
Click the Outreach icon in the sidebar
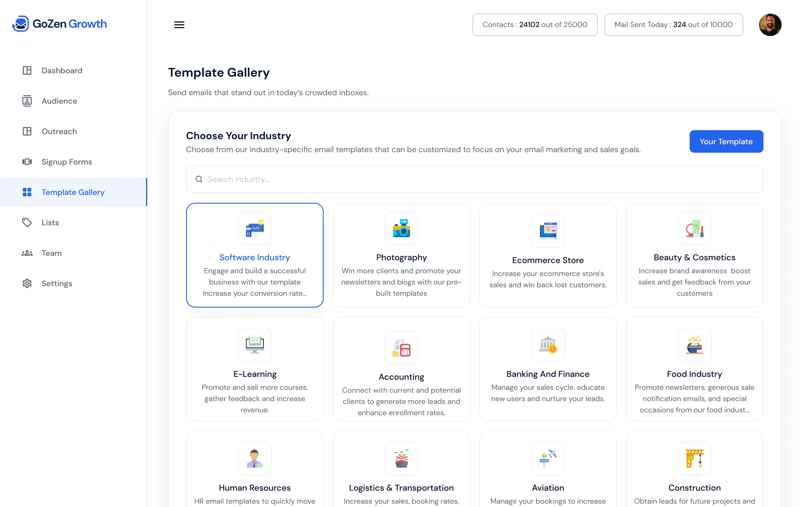[27, 131]
